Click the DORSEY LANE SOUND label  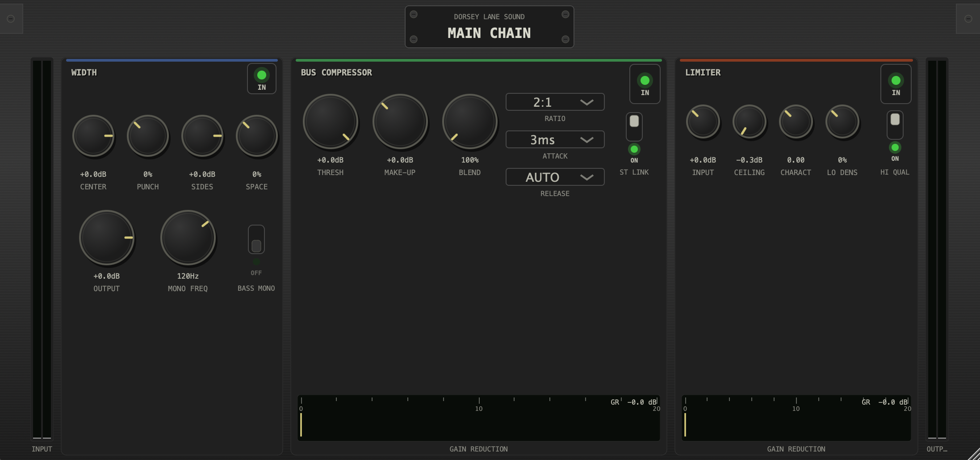[490, 17]
